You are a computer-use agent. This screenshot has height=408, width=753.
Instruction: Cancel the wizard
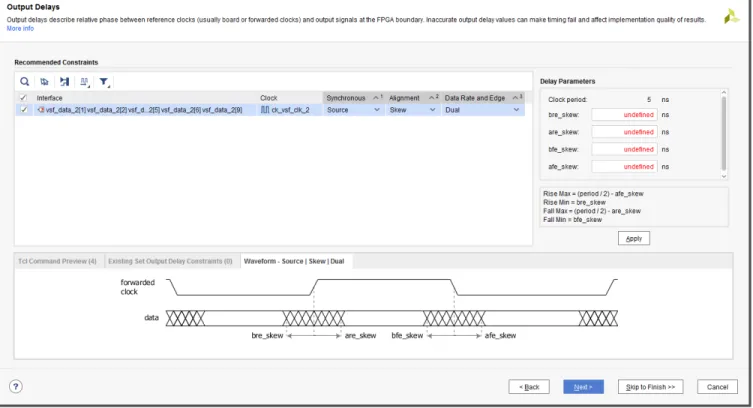point(717,387)
